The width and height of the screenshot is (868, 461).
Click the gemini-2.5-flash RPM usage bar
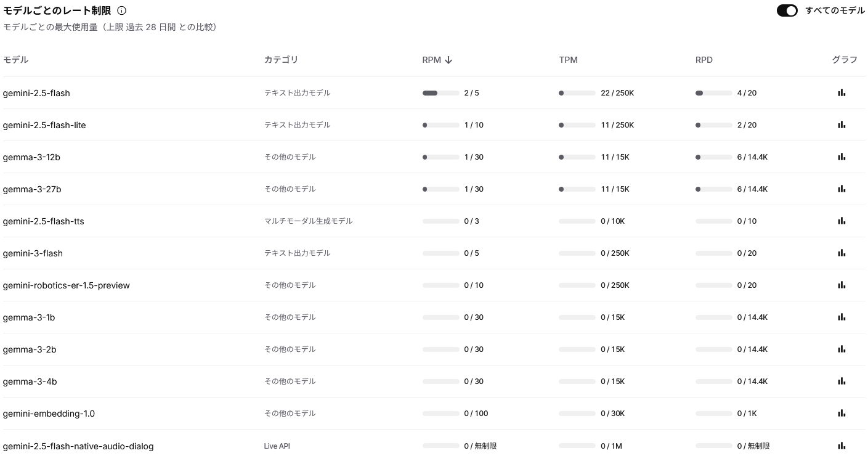pyautogui.click(x=440, y=93)
